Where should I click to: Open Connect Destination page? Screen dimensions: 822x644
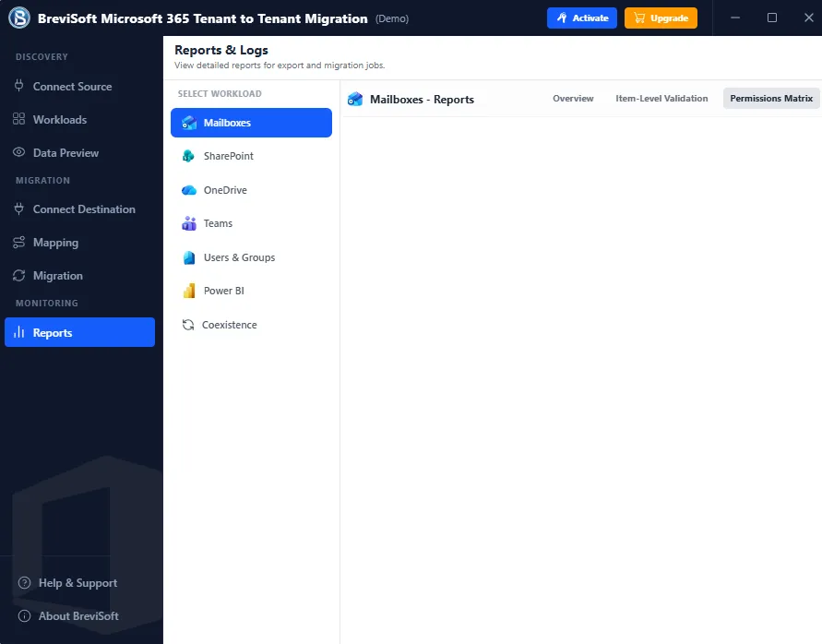tap(79, 209)
